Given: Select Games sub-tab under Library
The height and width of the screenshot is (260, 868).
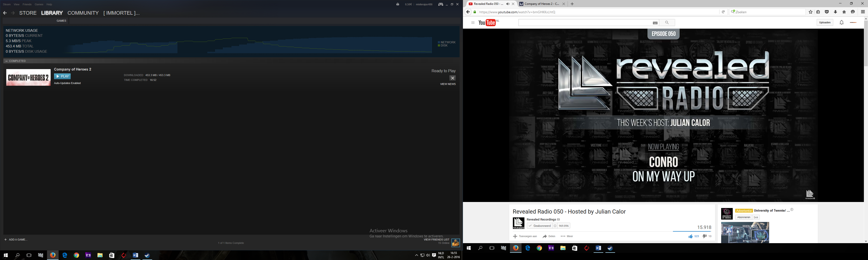Looking at the screenshot, I should [61, 21].
